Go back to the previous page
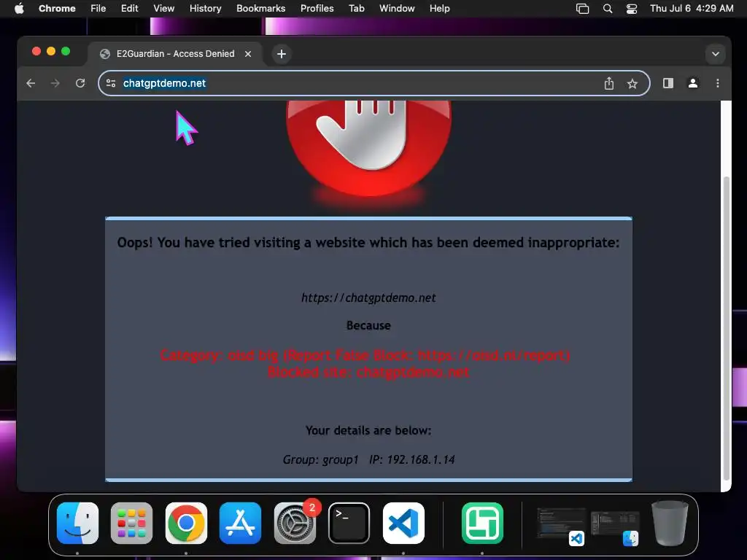Viewport: 747px width, 560px height. point(31,83)
